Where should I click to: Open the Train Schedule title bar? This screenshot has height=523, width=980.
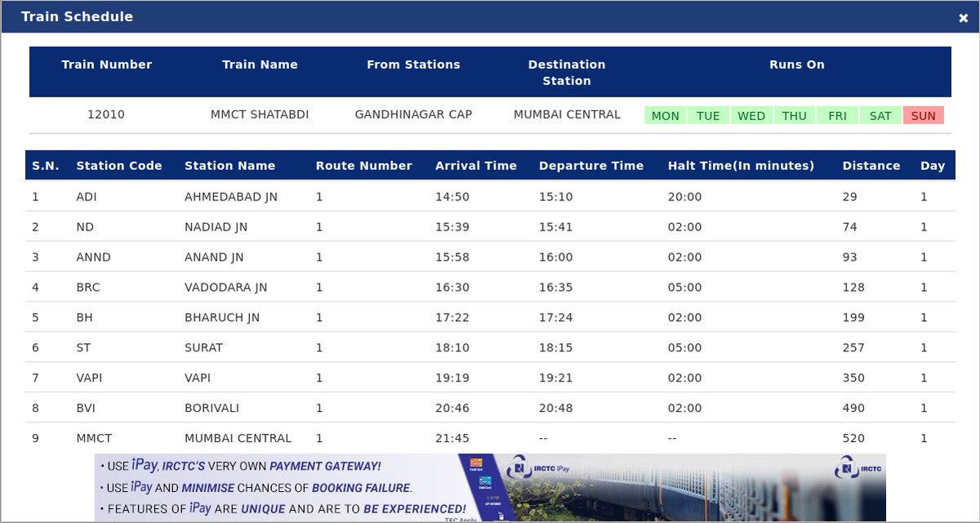tap(78, 16)
